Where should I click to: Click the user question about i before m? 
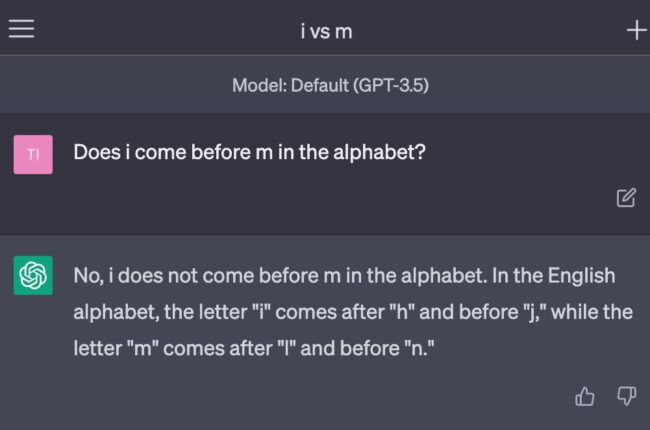point(249,153)
